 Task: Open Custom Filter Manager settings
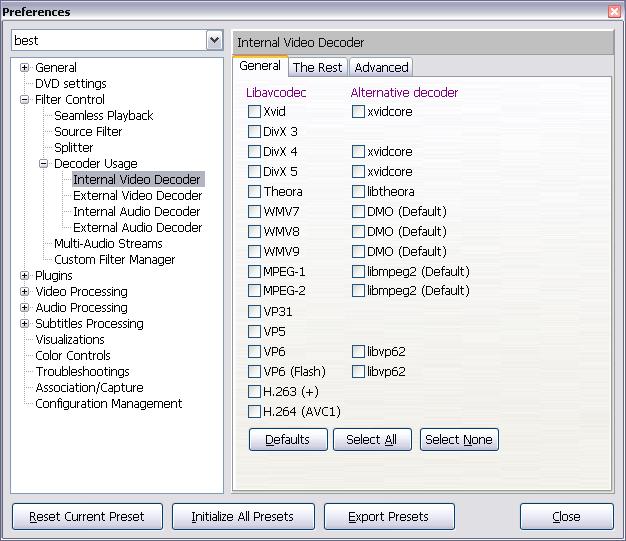(x=114, y=260)
